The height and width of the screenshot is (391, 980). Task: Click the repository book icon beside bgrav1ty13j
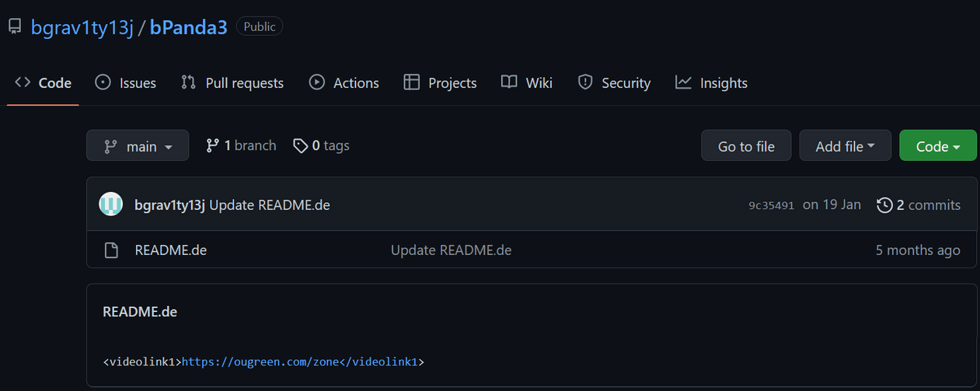point(15,27)
